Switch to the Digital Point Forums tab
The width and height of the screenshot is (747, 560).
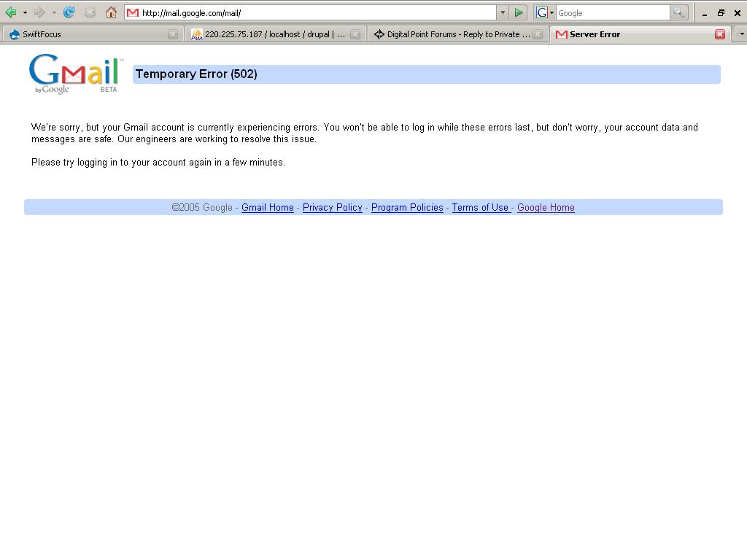457,34
